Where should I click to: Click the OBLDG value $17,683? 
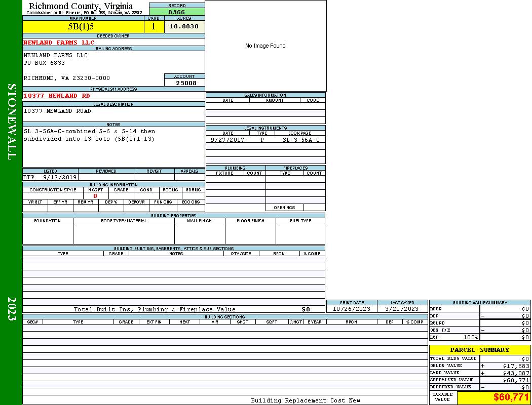[x=516, y=366]
